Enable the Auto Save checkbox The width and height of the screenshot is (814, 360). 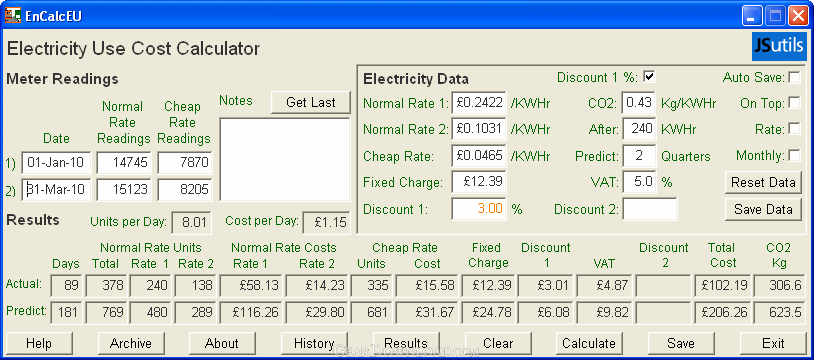(794, 77)
